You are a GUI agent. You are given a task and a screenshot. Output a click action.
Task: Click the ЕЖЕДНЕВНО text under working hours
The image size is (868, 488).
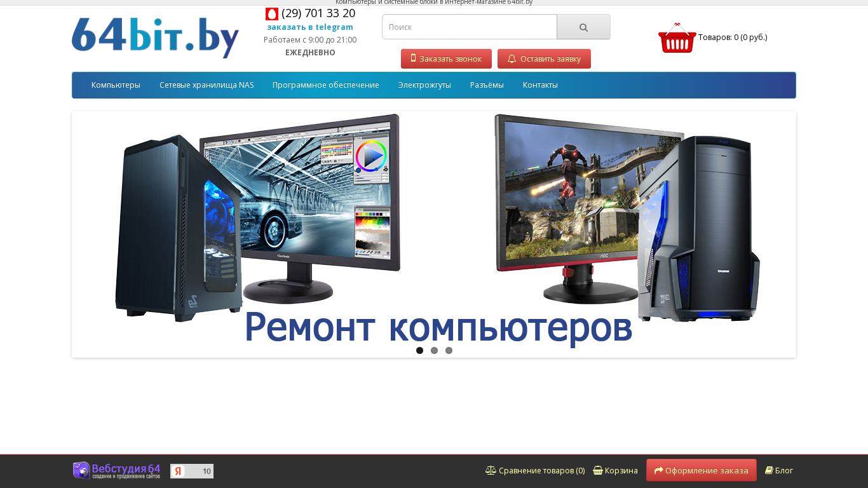point(310,53)
